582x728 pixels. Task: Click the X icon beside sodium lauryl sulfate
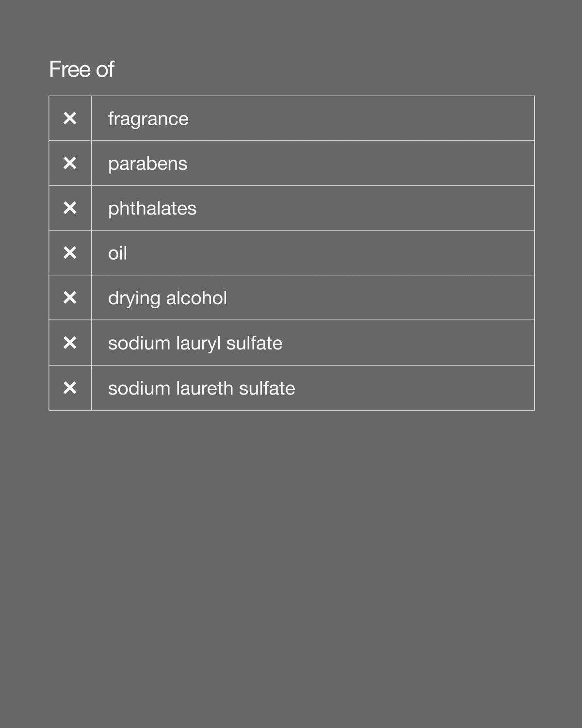tap(70, 343)
